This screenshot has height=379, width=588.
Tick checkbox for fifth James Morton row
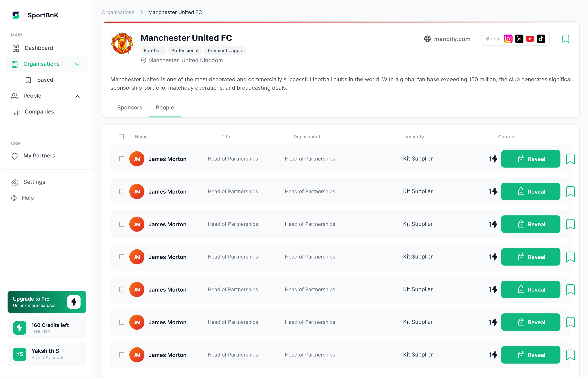pyautogui.click(x=122, y=289)
